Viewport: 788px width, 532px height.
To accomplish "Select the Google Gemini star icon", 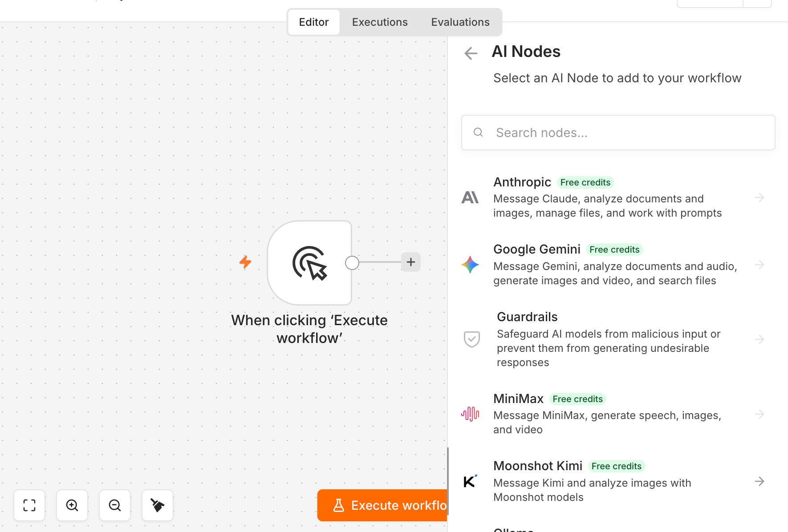I will tap(470, 265).
